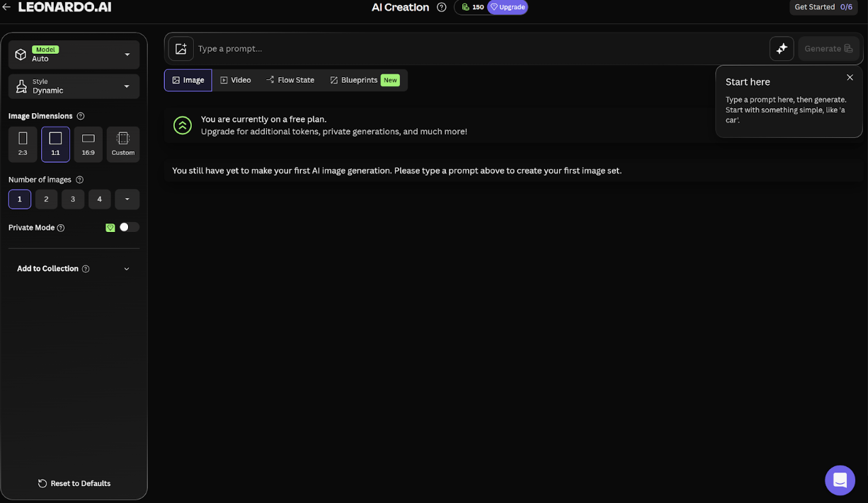
Task: Click the sparkle prompt enhance icon
Action: [x=782, y=49]
